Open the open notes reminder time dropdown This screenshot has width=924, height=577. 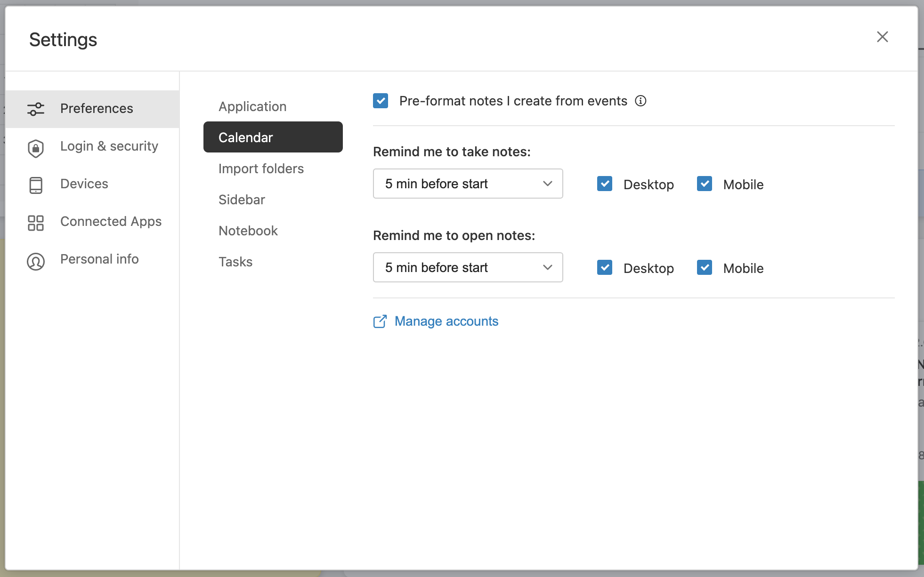coord(468,267)
